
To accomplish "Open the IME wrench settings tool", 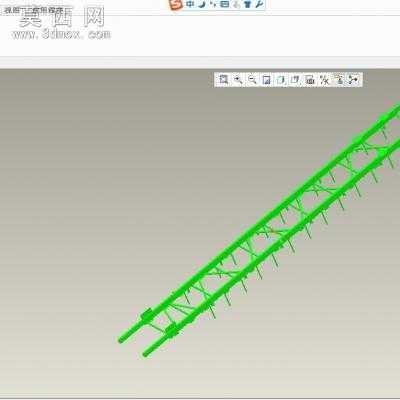I will click(259, 4).
